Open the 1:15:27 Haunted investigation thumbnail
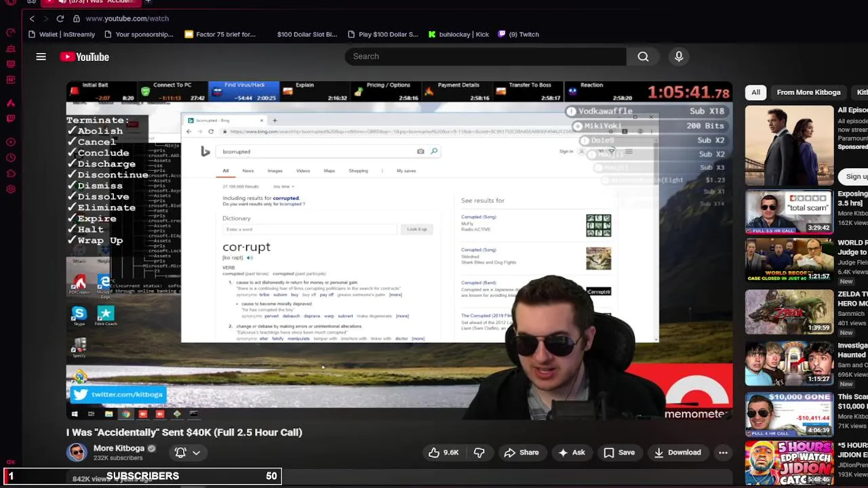868x488 pixels. [789, 363]
